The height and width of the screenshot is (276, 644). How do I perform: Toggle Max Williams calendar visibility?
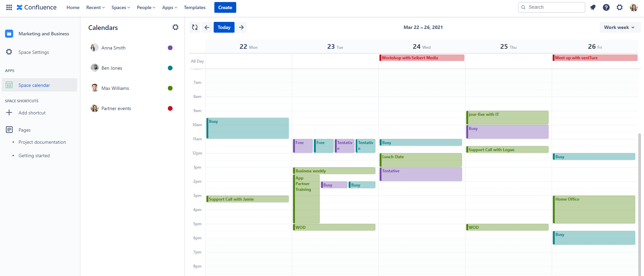tap(170, 88)
